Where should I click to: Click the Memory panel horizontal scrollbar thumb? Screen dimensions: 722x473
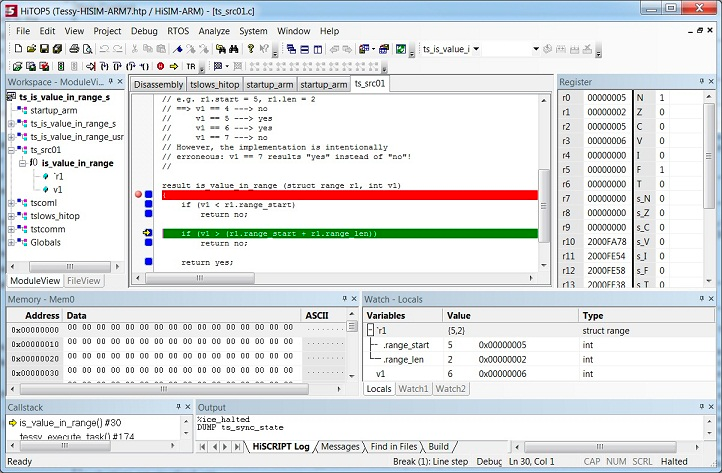point(164,389)
